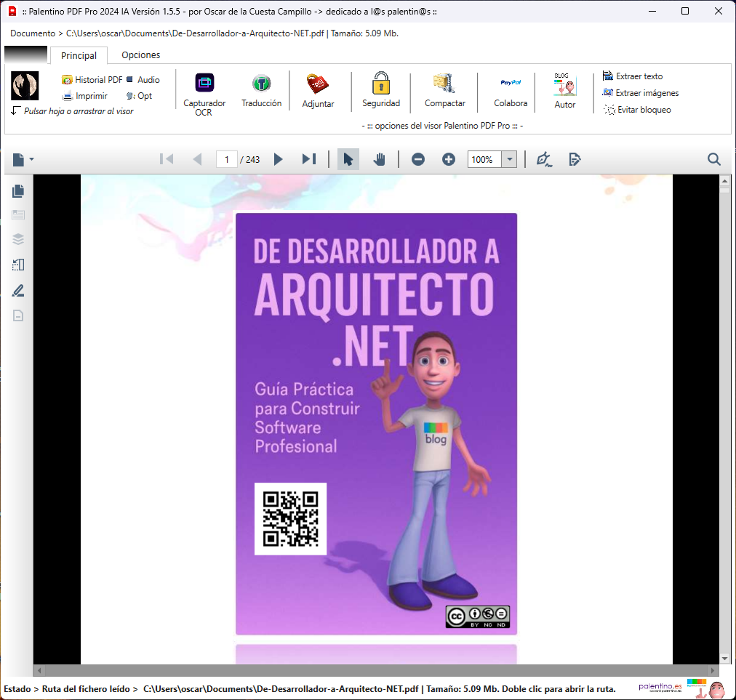Open the document file menu dropdown
This screenshot has height=700, width=736.
23,159
